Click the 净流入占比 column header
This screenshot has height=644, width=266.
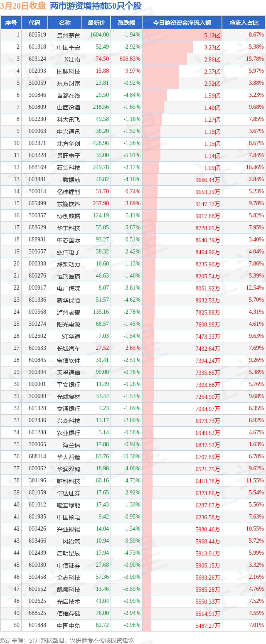point(244,23)
